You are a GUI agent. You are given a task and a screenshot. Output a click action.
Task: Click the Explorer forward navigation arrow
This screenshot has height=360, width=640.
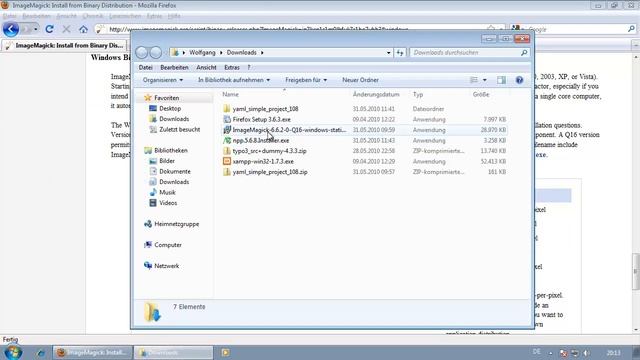pyautogui.click(x=156, y=53)
